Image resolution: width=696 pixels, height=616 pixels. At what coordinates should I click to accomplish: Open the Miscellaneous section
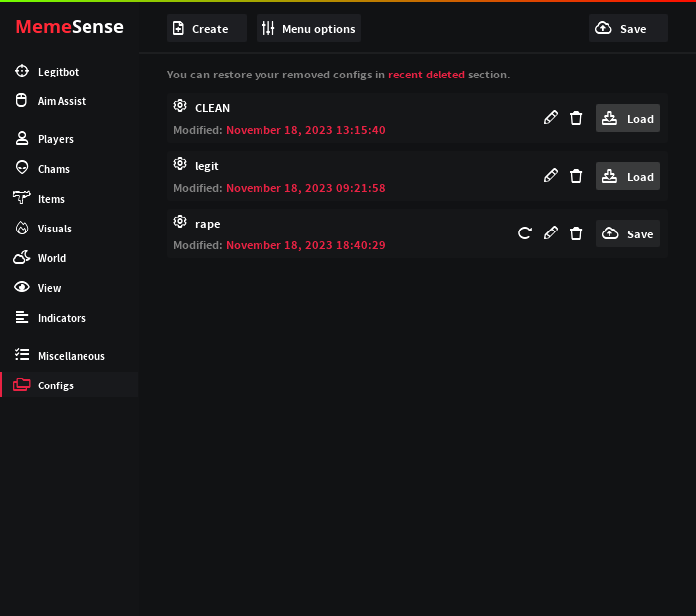coord(70,356)
